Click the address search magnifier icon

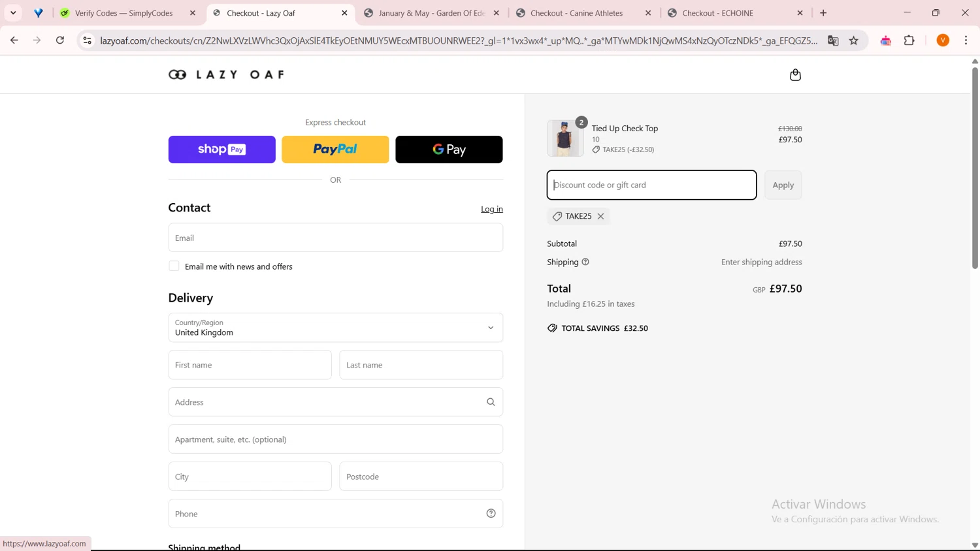[x=491, y=402]
